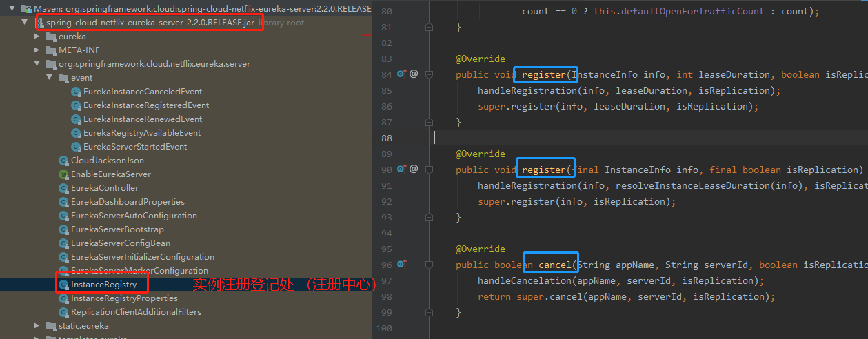Collapse the spring-cloud-netflix-eureka-server jar node
Image resolution: width=868 pixels, height=339 pixels.
[x=25, y=23]
